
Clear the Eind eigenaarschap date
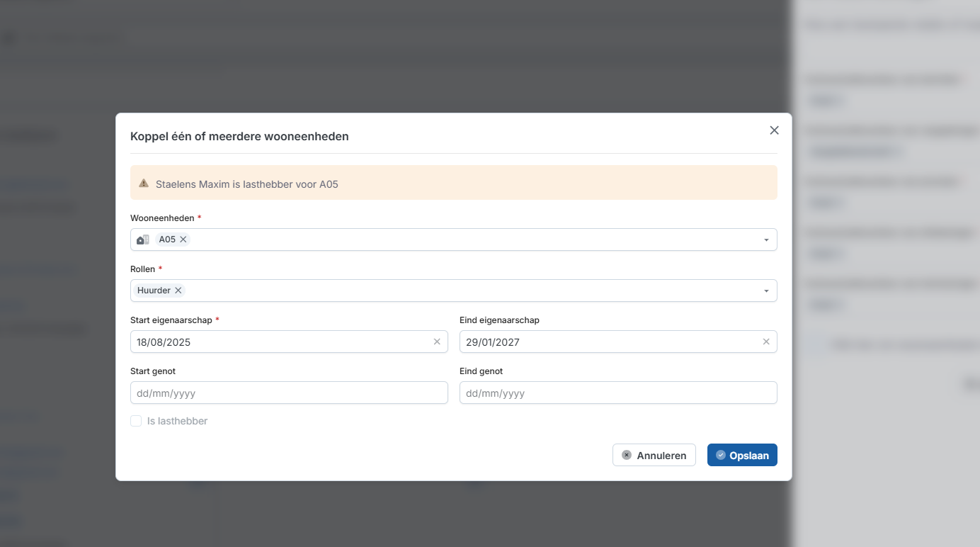click(x=766, y=342)
